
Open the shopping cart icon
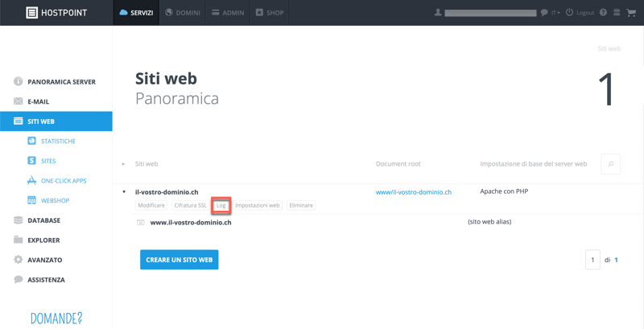(630, 12)
